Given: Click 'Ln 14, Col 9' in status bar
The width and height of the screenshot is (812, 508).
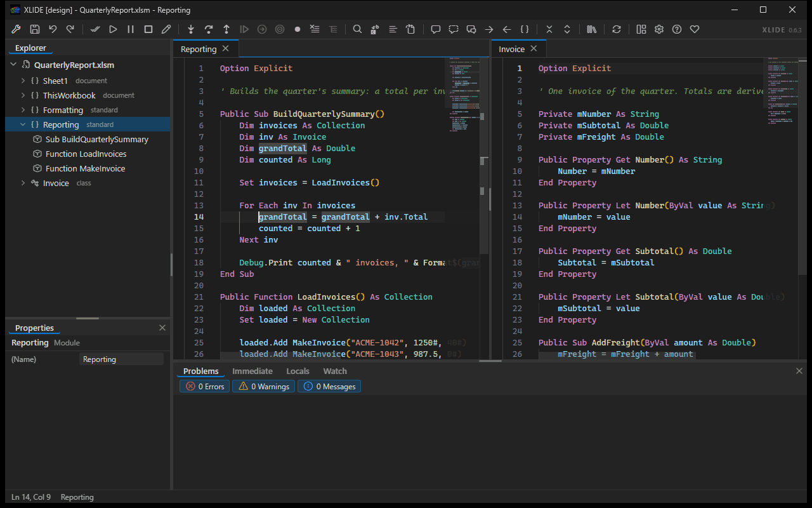Looking at the screenshot, I should (31, 497).
